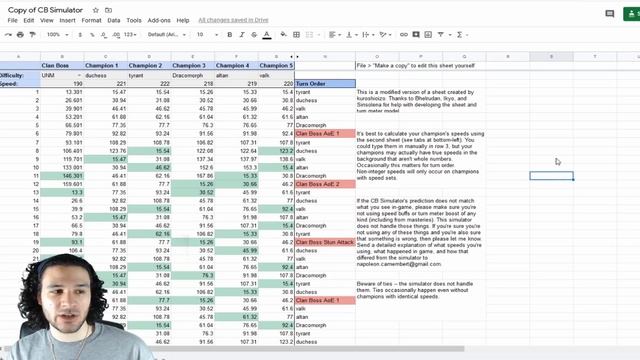The width and height of the screenshot is (640, 360).
Task: Open the functions sigma menu
Action: (460, 35)
